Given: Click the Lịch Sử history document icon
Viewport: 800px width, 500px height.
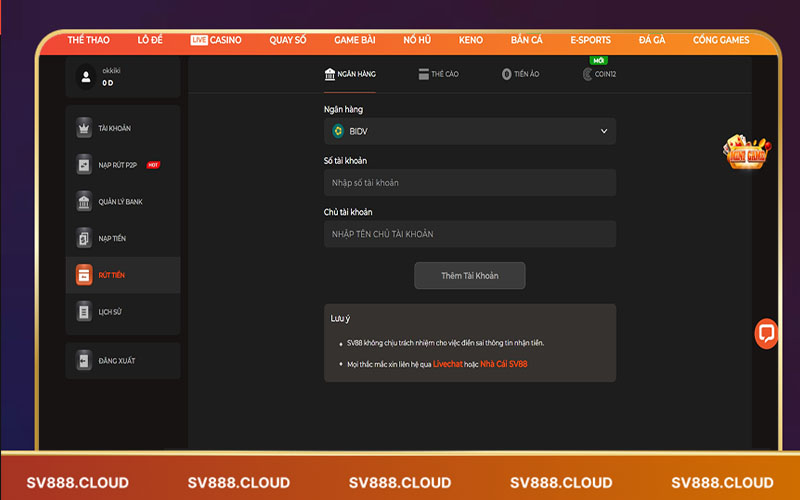Looking at the screenshot, I should tap(84, 312).
